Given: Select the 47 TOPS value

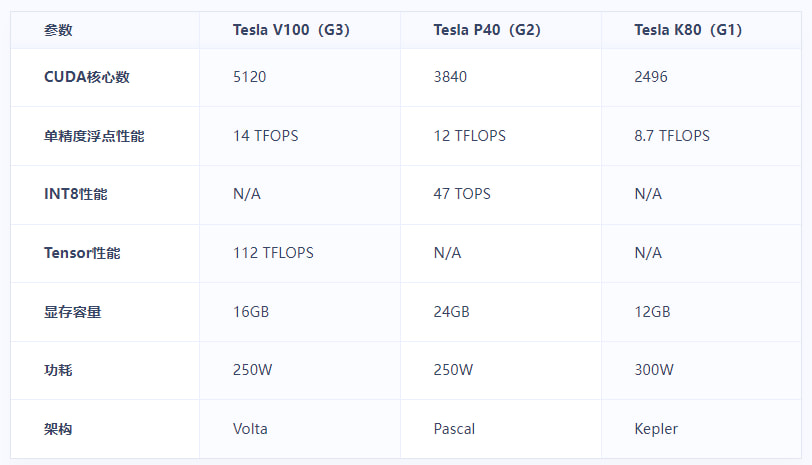Looking at the screenshot, I should (462, 194).
